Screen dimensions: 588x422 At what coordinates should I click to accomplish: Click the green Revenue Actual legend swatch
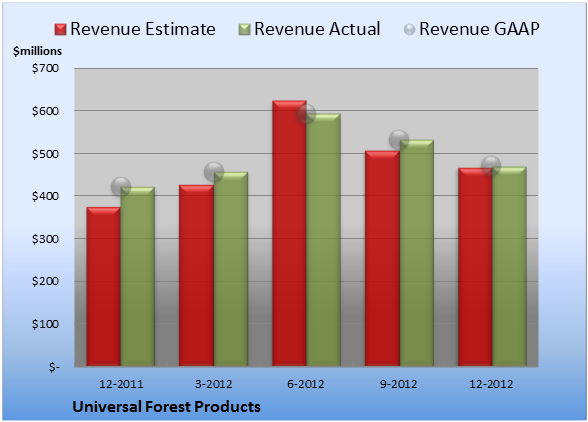point(244,30)
